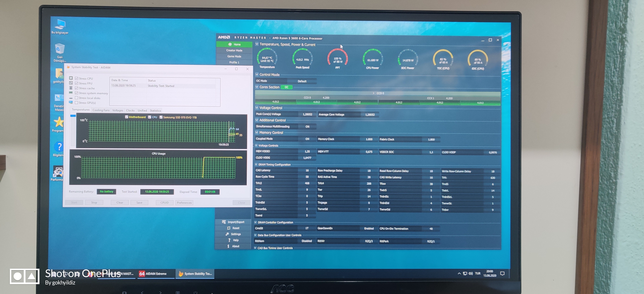Switch to the Unified tab

coord(142,110)
